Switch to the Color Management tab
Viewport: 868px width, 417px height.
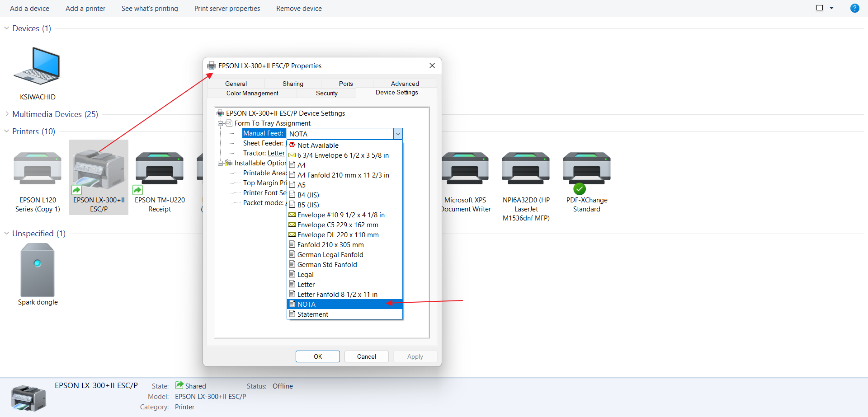(252, 93)
